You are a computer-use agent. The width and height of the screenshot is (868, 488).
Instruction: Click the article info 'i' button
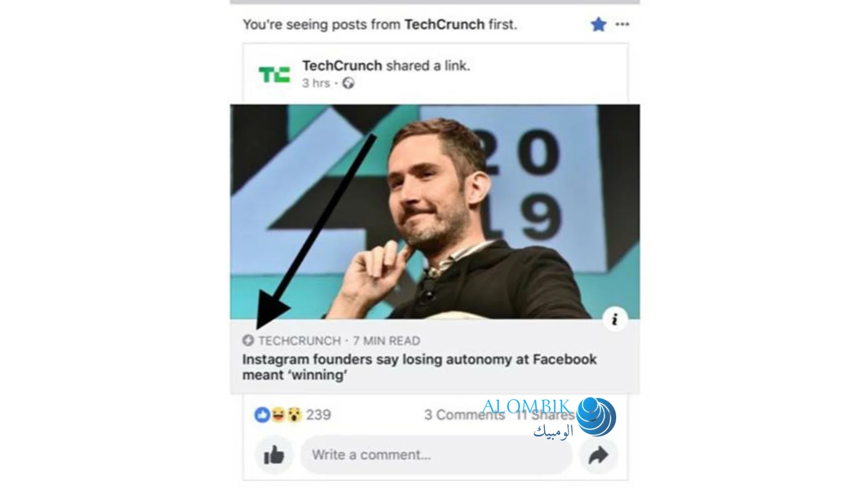pyautogui.click(x=615, y=319)
